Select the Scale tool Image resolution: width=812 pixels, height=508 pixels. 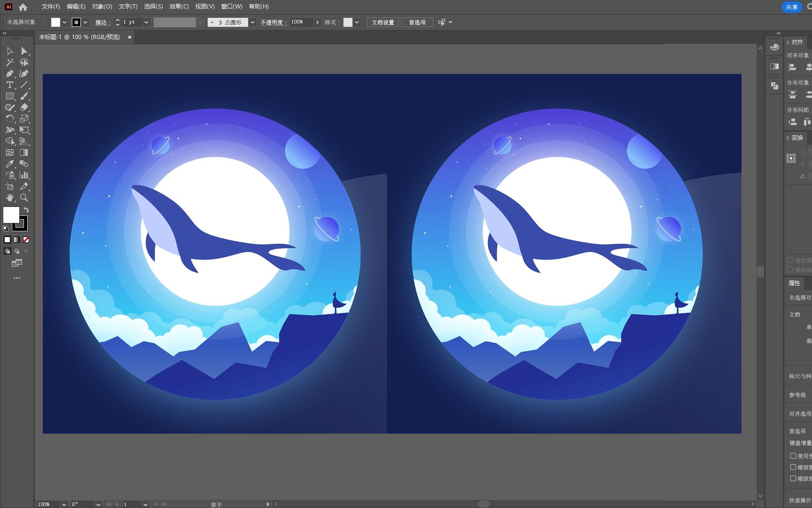click(24, 119)
